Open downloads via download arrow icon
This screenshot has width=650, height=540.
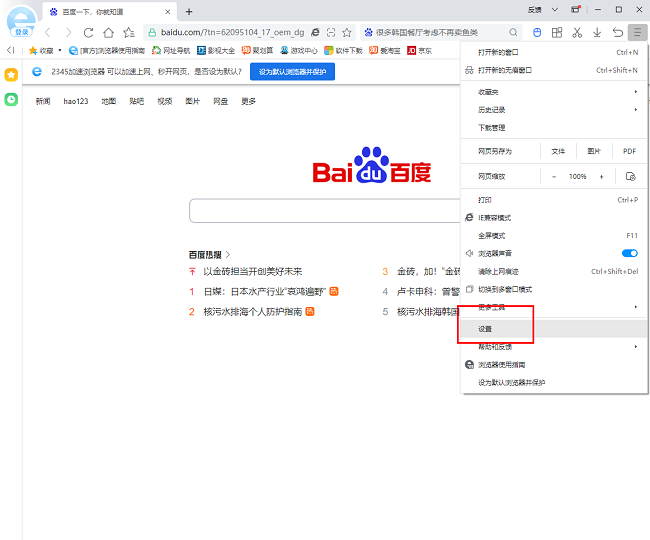click(597, 32)
